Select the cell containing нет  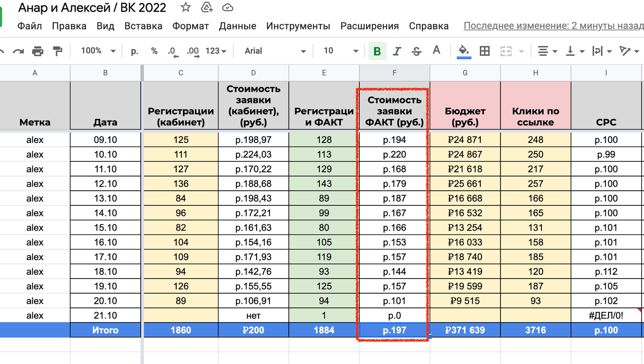coord(253,316)
